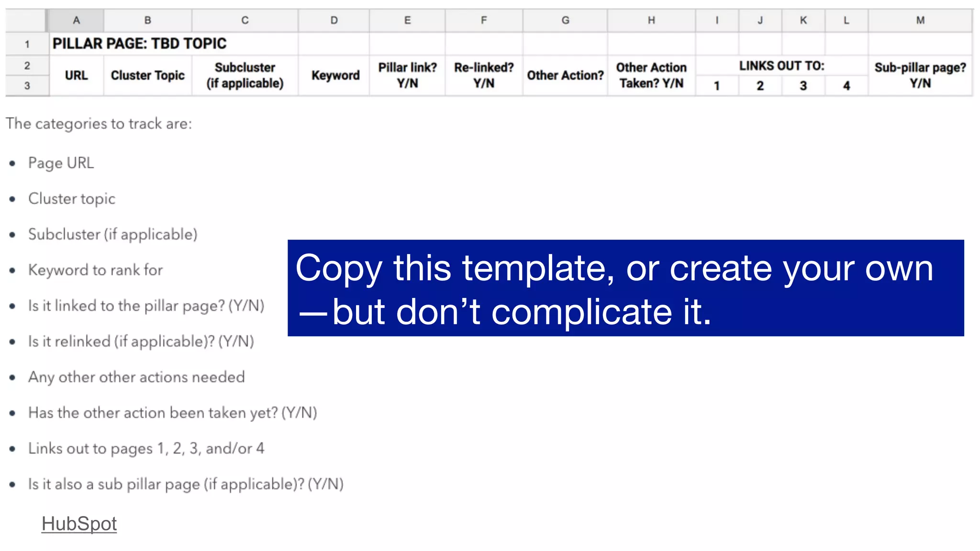980x551 pixels.
Task: Click the links-out '2' cell
Action: tap(760, 86)
